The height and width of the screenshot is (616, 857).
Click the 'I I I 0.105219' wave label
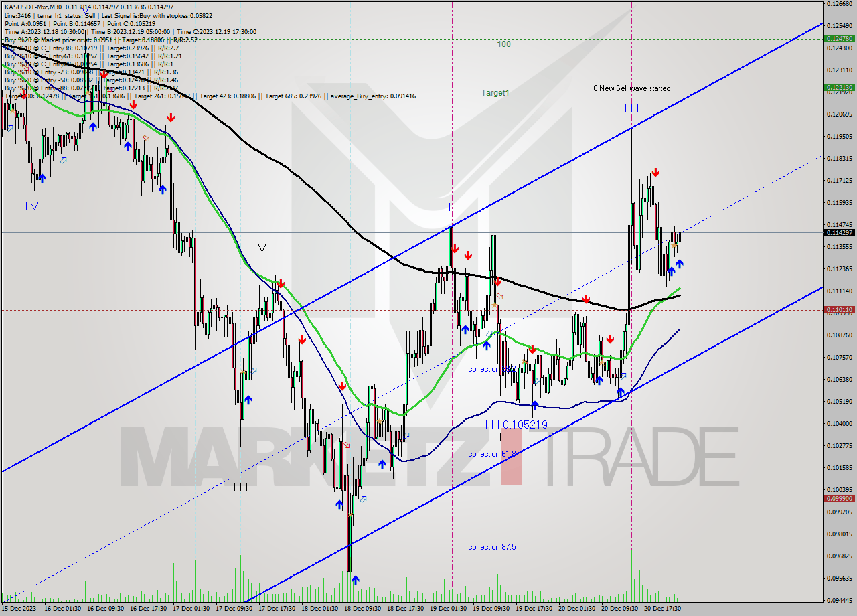tap(516, 425)
